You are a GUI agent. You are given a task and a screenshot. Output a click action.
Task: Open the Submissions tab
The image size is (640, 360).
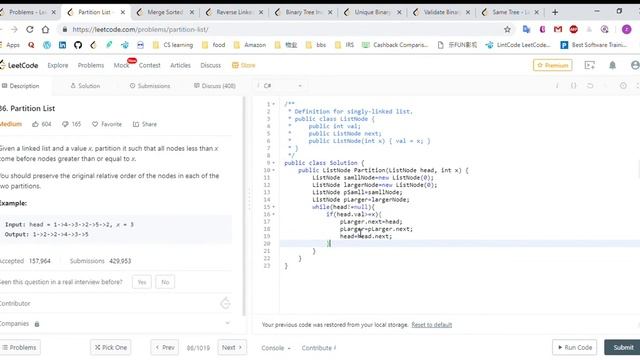tap(150, 86)
